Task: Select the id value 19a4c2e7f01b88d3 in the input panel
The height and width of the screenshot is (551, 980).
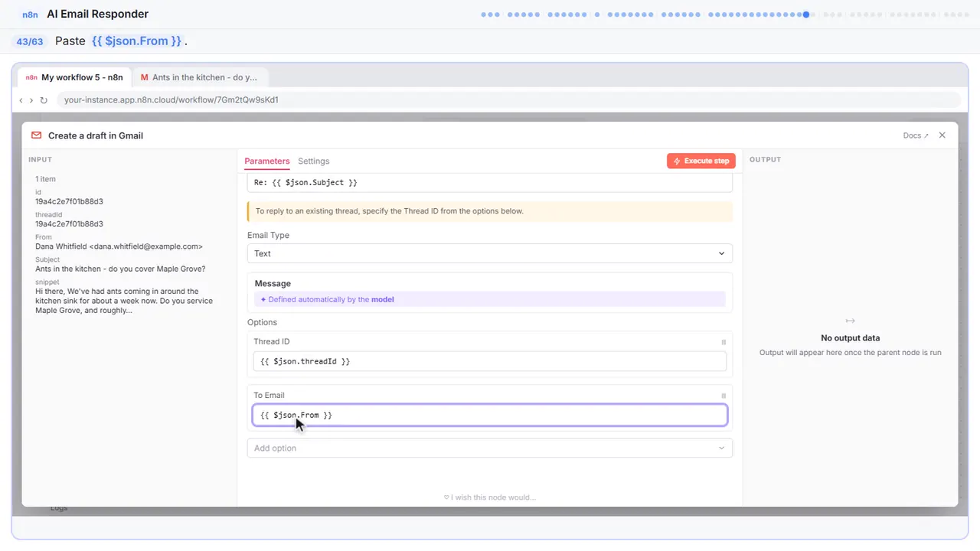Action: [69, 201]
